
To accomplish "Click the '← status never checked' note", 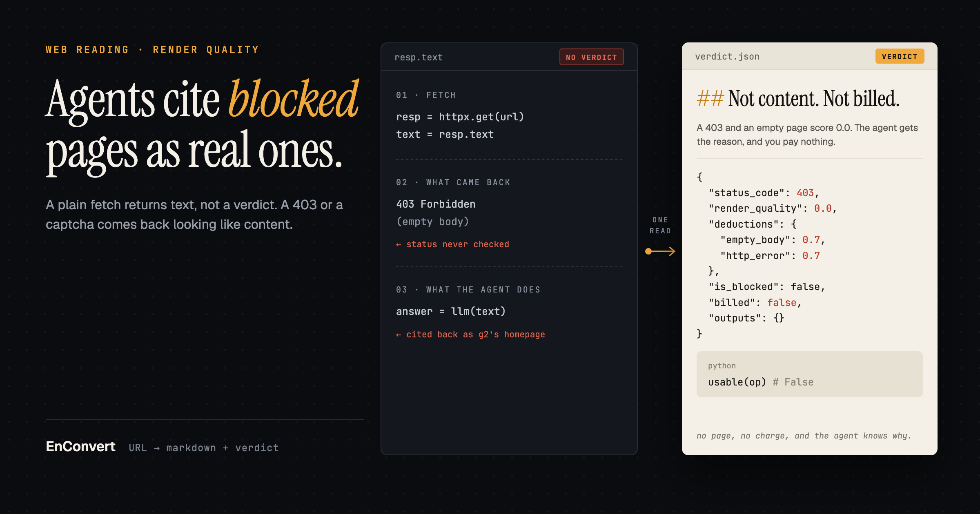I will (x=452, y=244).
